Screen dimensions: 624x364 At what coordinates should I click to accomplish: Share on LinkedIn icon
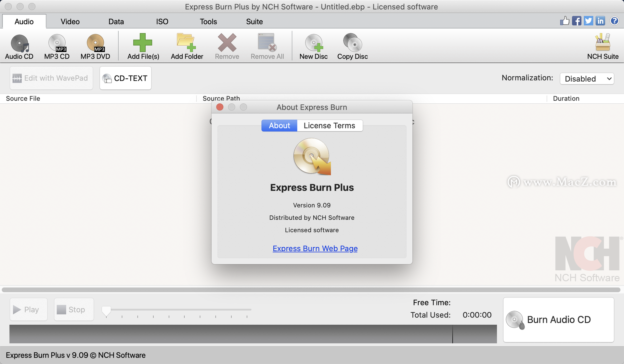pyautogui.click(x=600, y=21)
